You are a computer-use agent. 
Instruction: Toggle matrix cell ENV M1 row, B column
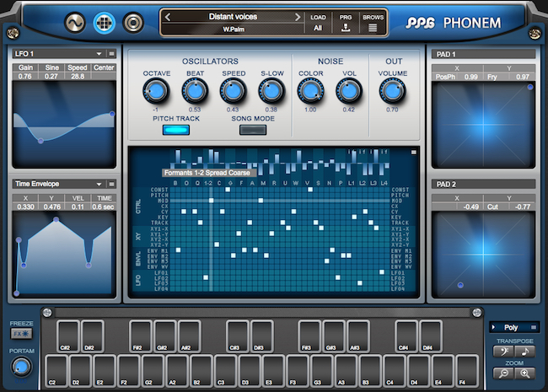(x=178, y=250)
